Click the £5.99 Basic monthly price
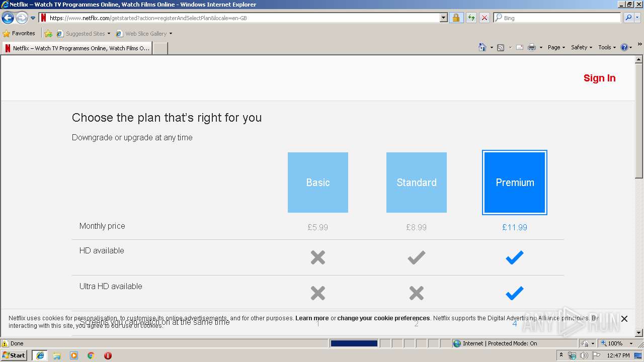 coord(318,227)
